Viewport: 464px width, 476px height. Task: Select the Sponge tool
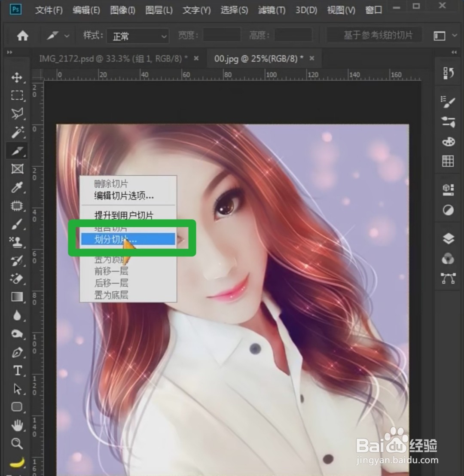pyautogui.click(x=17, y=334)
